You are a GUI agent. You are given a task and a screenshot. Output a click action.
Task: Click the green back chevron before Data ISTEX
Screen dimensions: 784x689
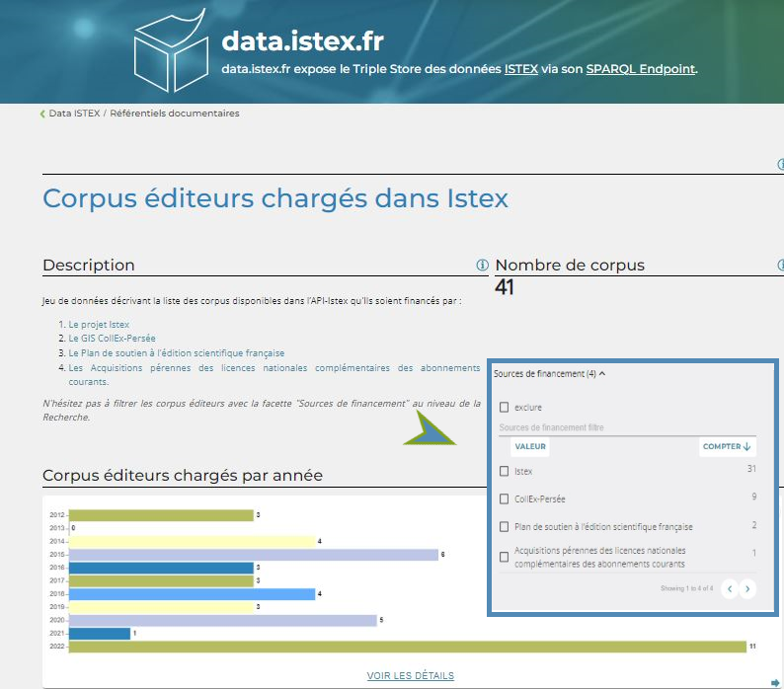[x=42, y=114]
